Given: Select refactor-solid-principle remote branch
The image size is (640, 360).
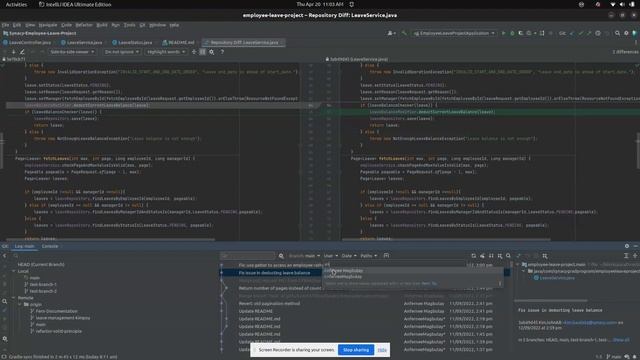Looking at the screenshot, I should pyautogui.click(x=58, y=331).
